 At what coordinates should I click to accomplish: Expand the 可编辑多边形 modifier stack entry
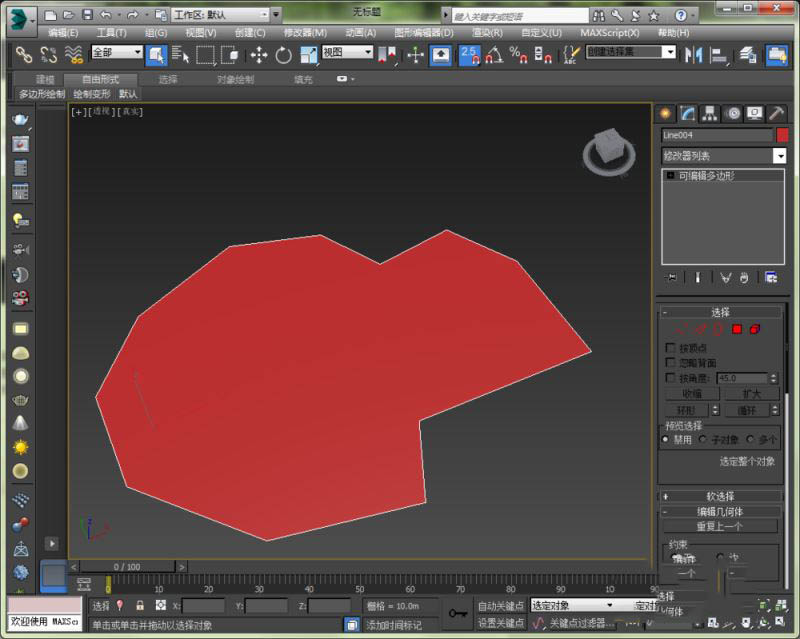pos(670,176)
